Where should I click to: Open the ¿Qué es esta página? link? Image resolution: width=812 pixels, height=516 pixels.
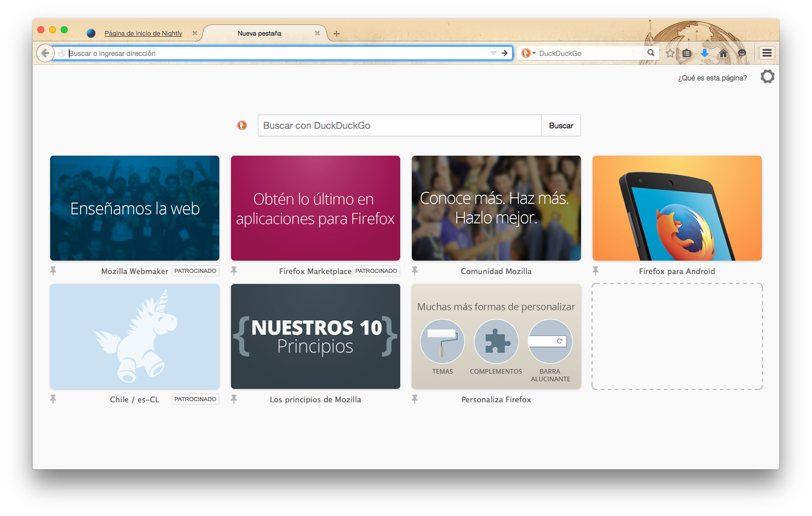pyautogui.click(x=712, y=78)
